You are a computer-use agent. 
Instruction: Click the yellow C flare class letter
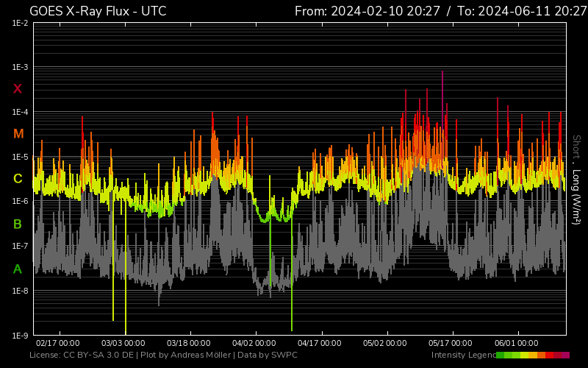(18, 179)
